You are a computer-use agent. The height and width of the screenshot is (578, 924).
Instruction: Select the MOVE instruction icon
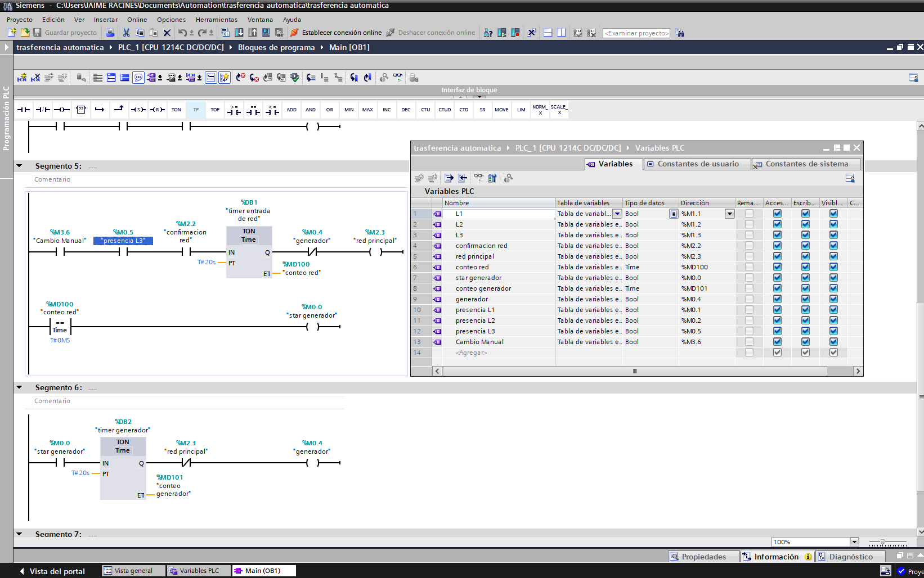tap(501, 110)
